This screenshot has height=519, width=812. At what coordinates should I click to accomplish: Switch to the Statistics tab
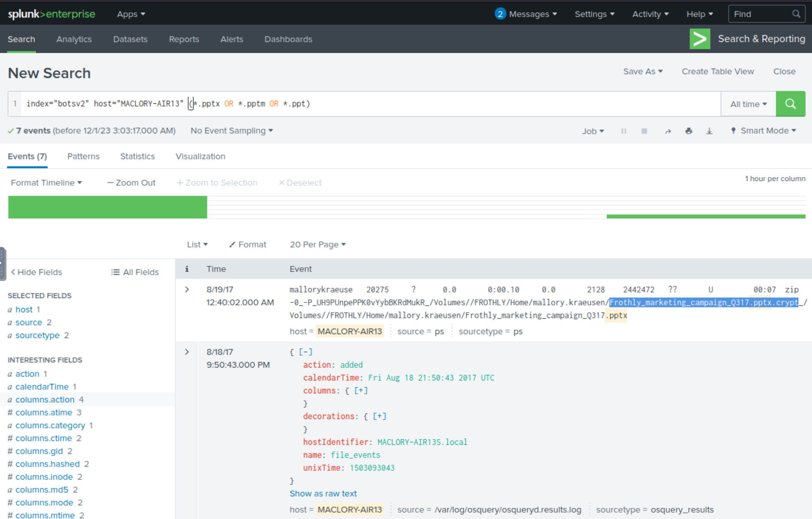click(x=137, y=157)
